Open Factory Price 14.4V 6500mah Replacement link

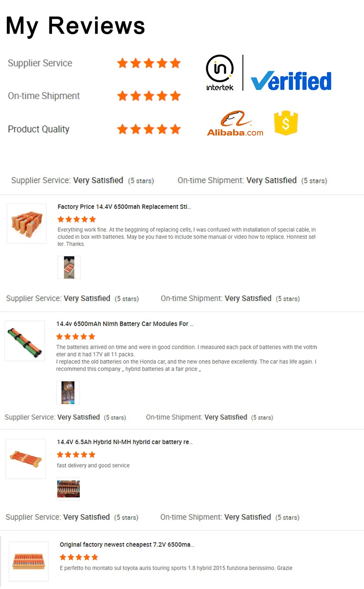[124, 207]
